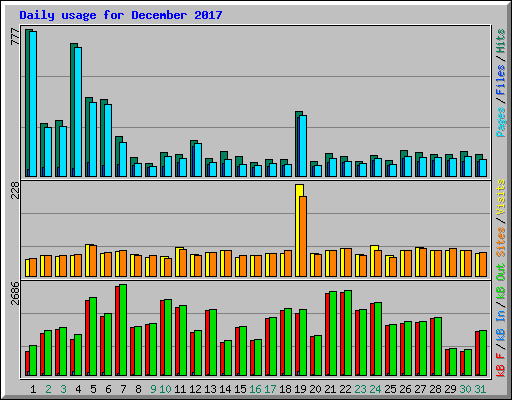Screen dimensions: 512x400
Task: Click the day 5 label on the x-axis
Action: 93,389
